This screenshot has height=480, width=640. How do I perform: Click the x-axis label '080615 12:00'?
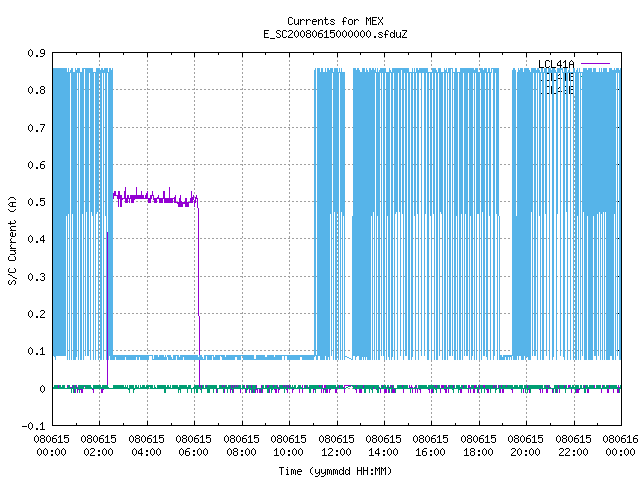[336, 446]
